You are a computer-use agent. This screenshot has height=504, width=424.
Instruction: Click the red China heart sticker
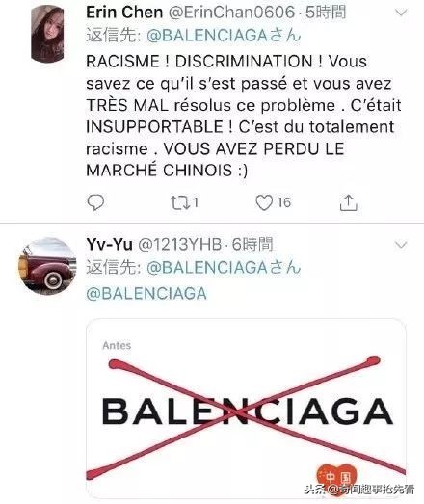pyautogui.click(x=337, y=477)
